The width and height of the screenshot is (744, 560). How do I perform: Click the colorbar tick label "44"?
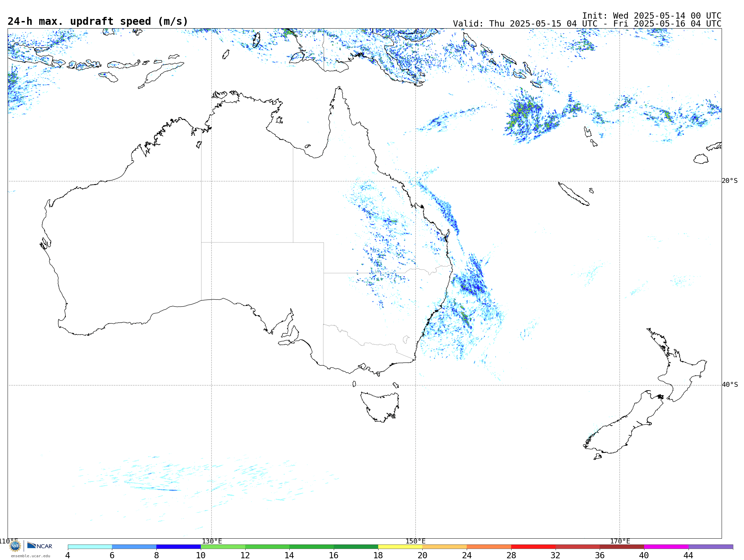(689, 556)
